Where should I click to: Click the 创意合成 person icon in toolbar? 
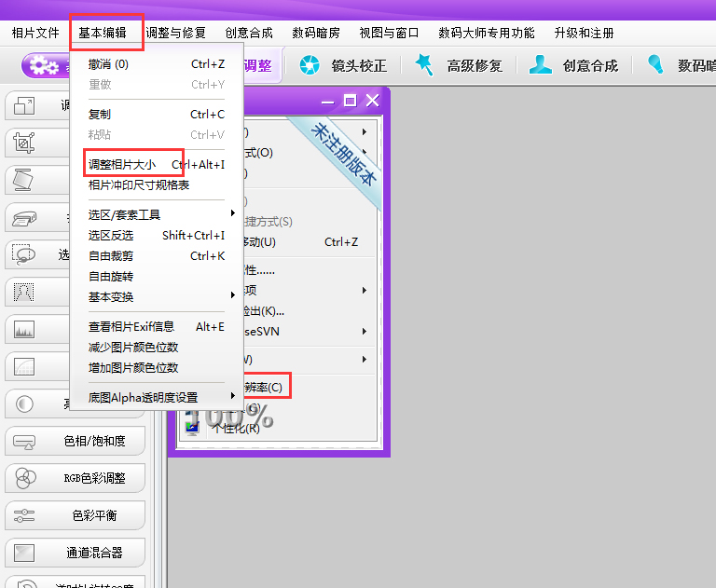[540, 65]
